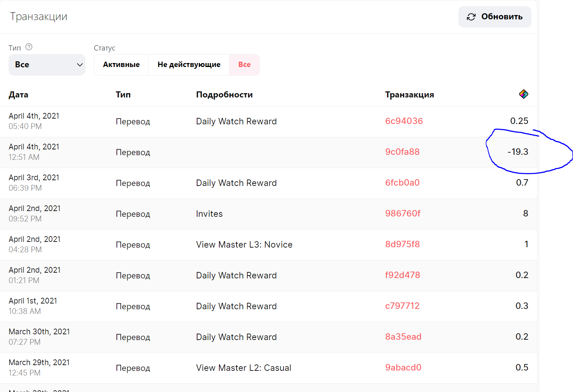Open transaction link 9c0fa88
Screen dimensions: 573x392
[402, 152]
